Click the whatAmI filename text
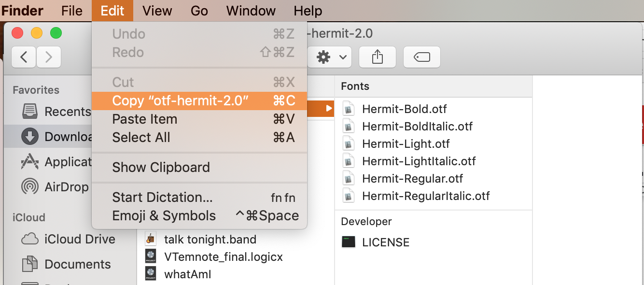This screenshot has width=644, height=285. [188, 274]
